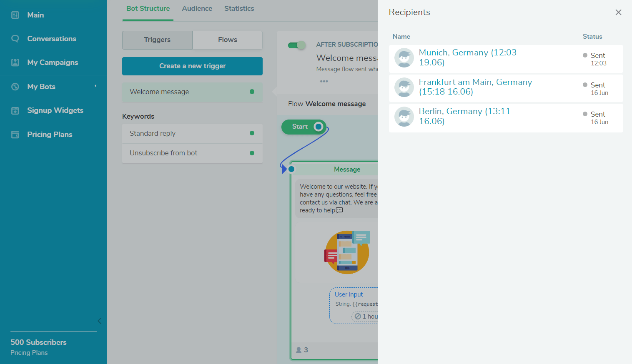Click the subscriber count icon on Message block

(299, 350)
